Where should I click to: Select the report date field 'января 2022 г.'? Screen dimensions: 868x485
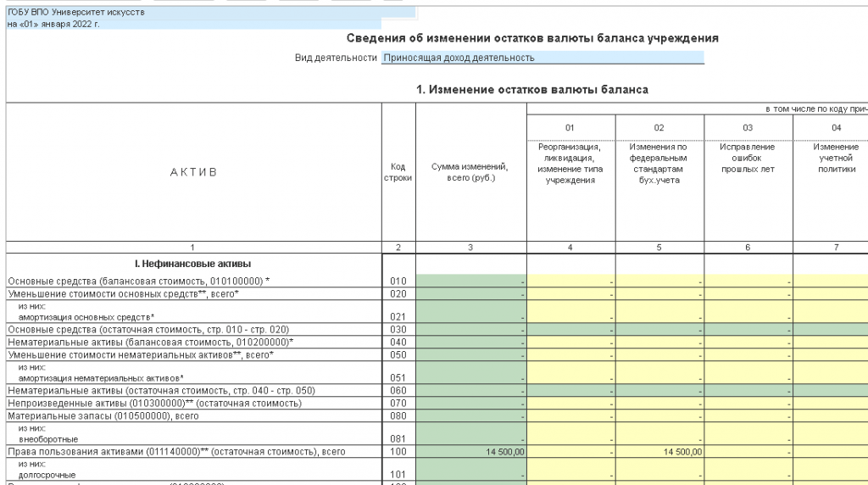(x=210, y=25)
